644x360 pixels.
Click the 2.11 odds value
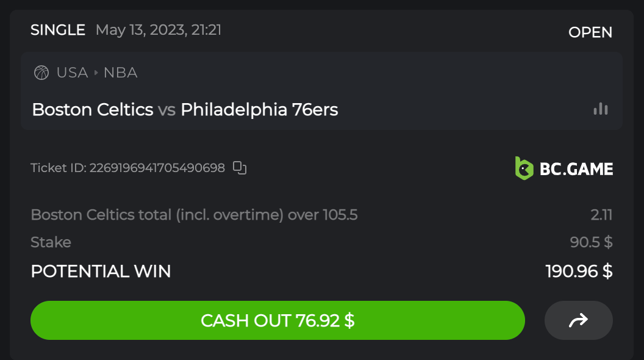click(x=601, y=215)
